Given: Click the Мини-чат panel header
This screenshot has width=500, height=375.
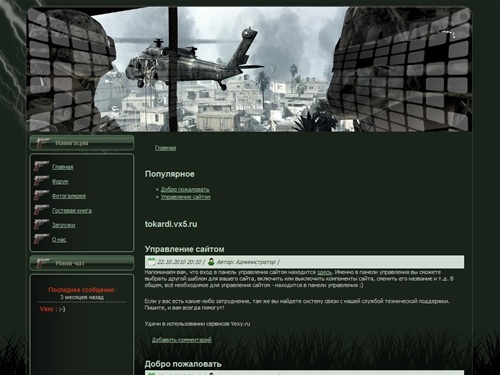Looking at the screenshot, I should [82, 263].
